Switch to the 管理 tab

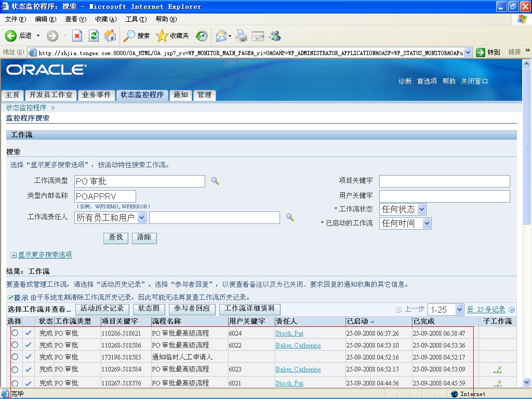tap(204, 95)
